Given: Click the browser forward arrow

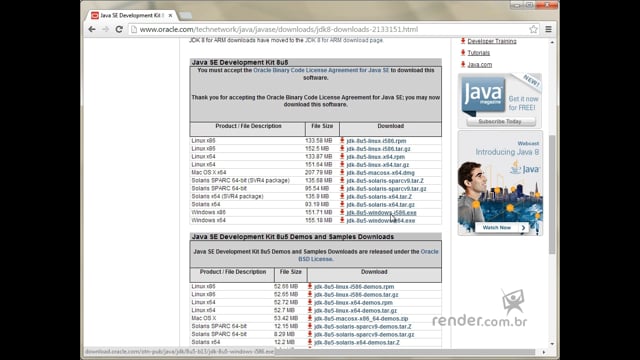Looking at the screenshot, I should tap(105, 29).
